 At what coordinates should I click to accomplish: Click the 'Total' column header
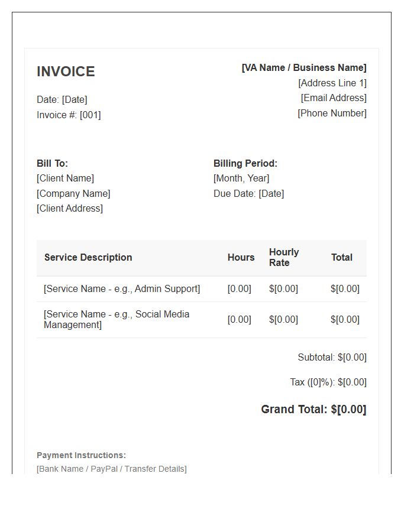[x=342, y=257]
